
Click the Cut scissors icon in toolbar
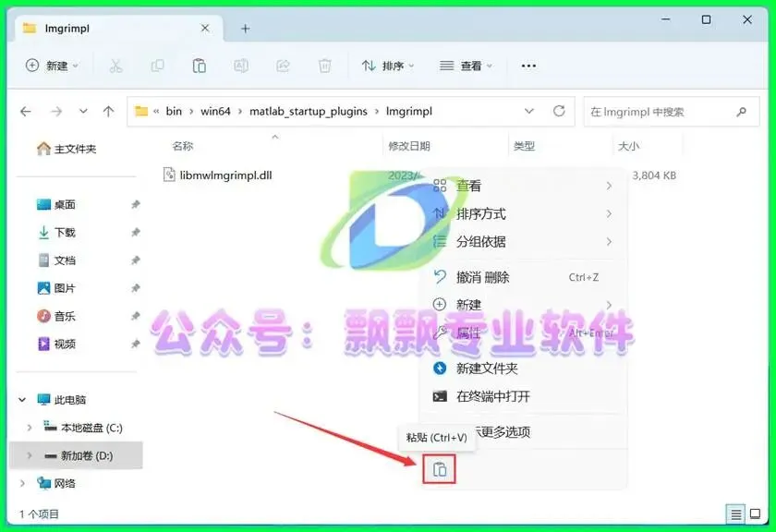tap(115, 66)
